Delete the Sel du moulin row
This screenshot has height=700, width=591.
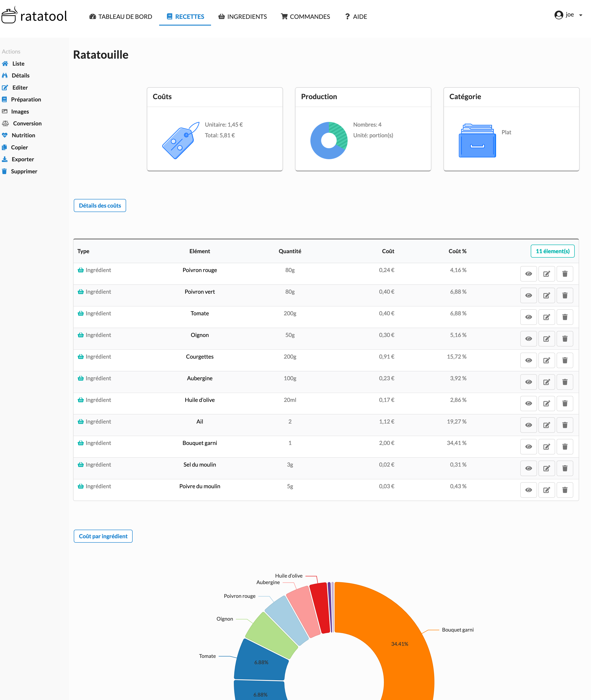click(x=564, y=468)
